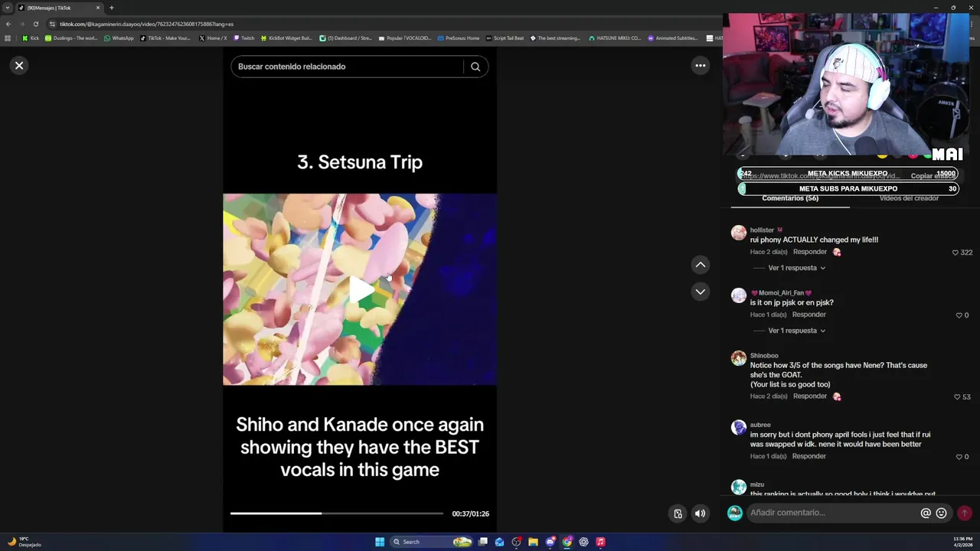Open Discord from the taskbar

click(550, 542)
